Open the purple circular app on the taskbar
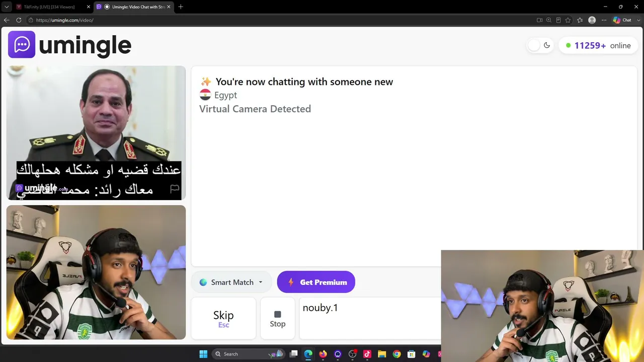 coord(338,354)
